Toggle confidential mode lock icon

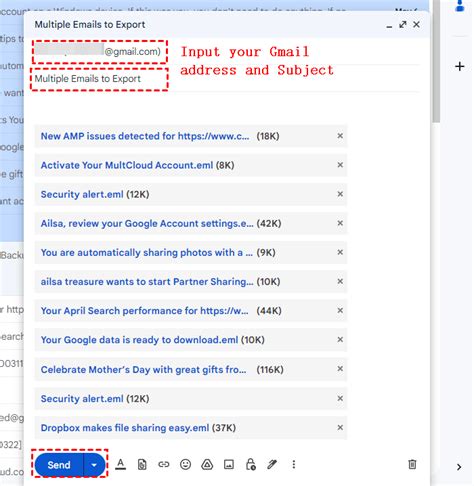(250, 464)
